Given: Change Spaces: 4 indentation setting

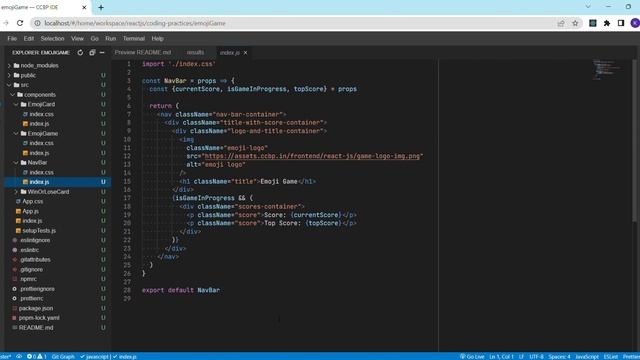Looking at the screenshot, I should tap(559, 356).
